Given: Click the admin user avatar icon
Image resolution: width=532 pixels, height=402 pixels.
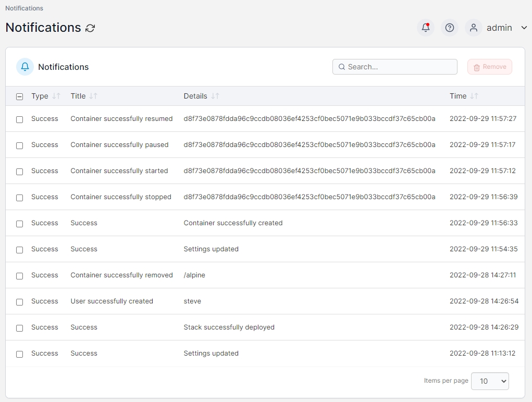Looking at the screenshot, I should [474, 28].
